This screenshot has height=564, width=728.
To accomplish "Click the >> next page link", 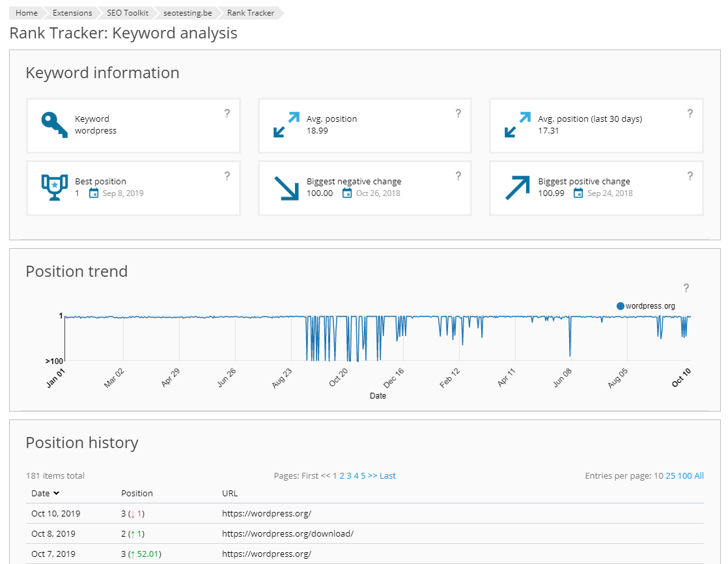I will 372,476.
